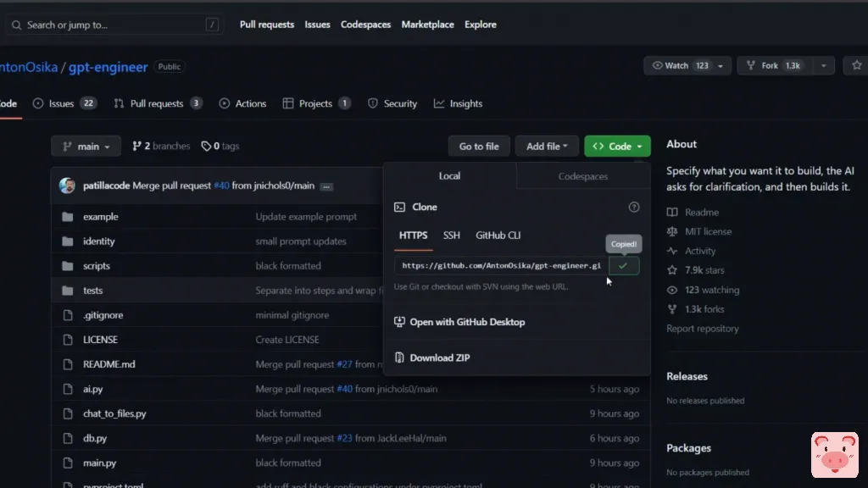
Task: Click the forks icon in About
Action: coord(672,309)
